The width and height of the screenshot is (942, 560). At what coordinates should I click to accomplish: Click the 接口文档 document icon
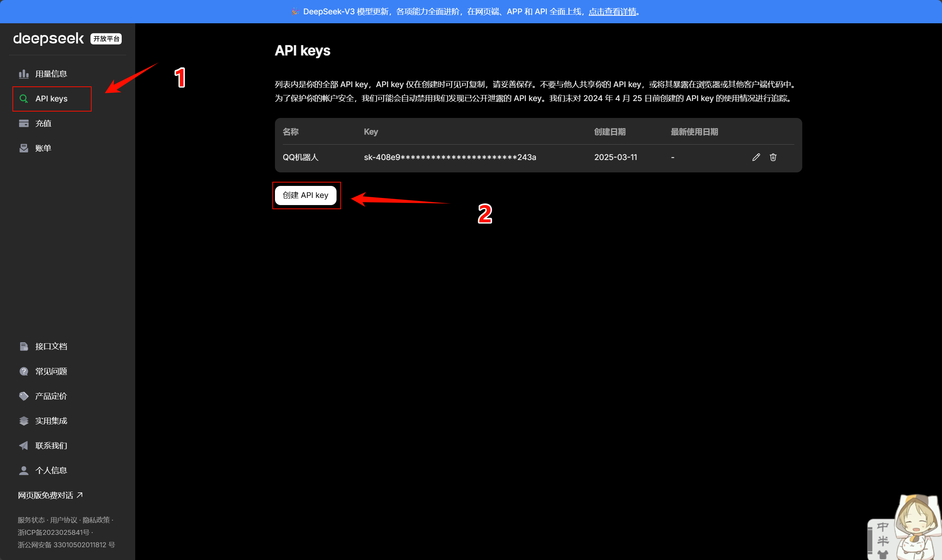click(x=24, y=346)
